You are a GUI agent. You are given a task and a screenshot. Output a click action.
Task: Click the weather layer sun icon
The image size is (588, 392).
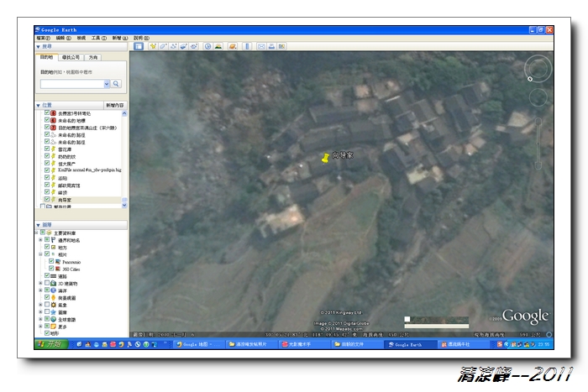[x=54, y=305]
